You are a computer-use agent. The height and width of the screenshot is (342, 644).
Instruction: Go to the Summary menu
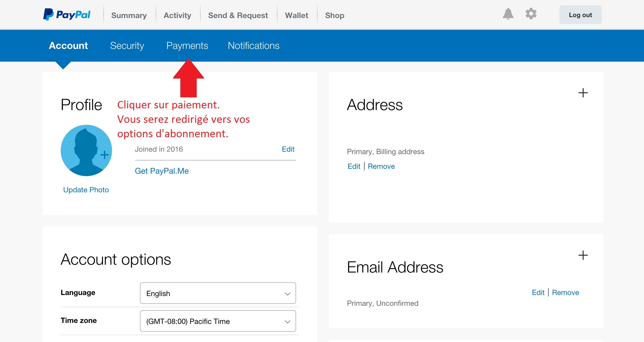click(129, 15)
